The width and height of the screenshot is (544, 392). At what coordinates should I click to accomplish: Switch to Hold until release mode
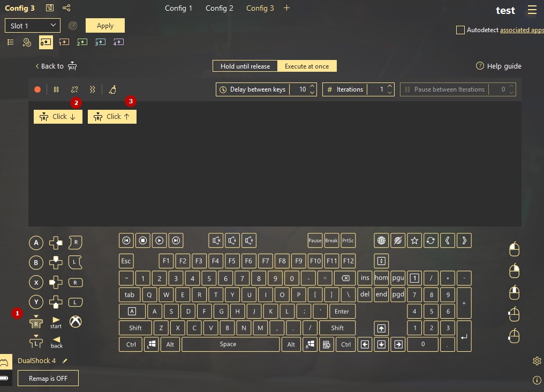(245, 66)
